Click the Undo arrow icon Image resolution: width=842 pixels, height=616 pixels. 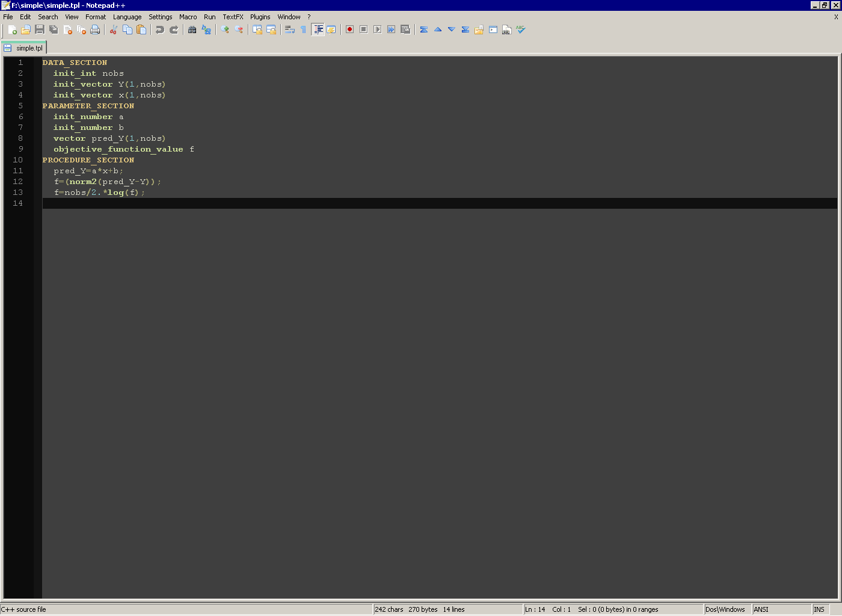160,29
